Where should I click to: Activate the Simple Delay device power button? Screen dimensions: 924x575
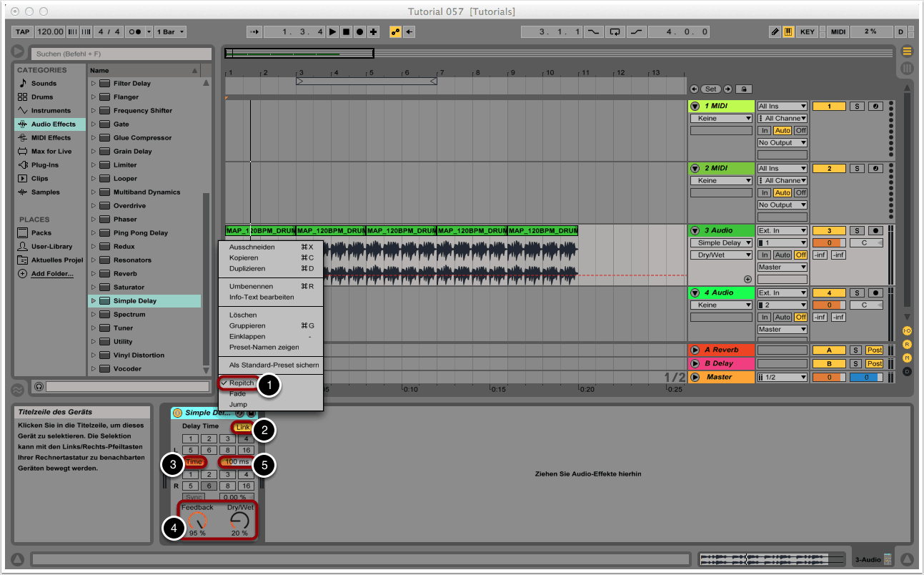pyautogui.click(x=177, y=413)
